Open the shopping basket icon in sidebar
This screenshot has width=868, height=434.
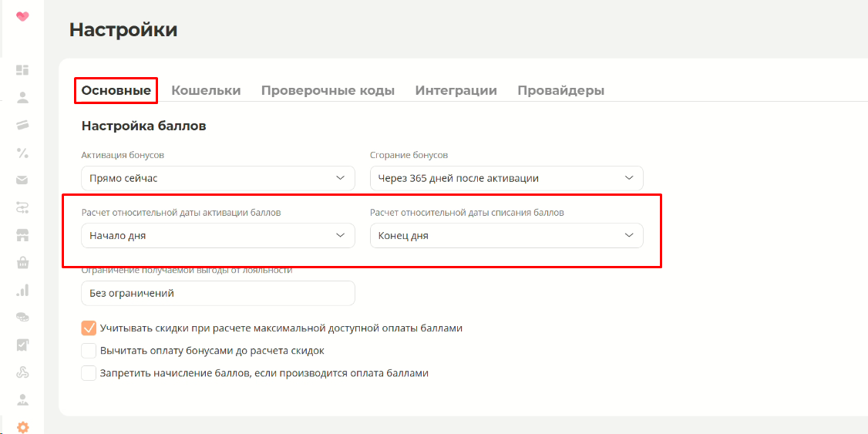22,262
